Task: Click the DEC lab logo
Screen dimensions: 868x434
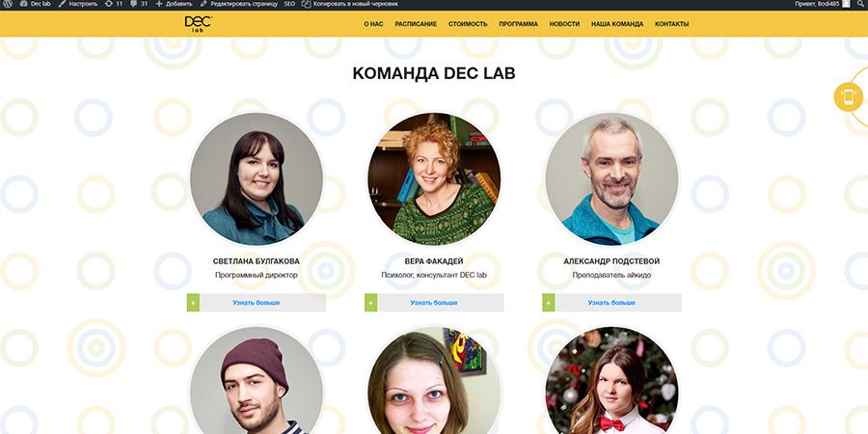Action: click(198, 24)
